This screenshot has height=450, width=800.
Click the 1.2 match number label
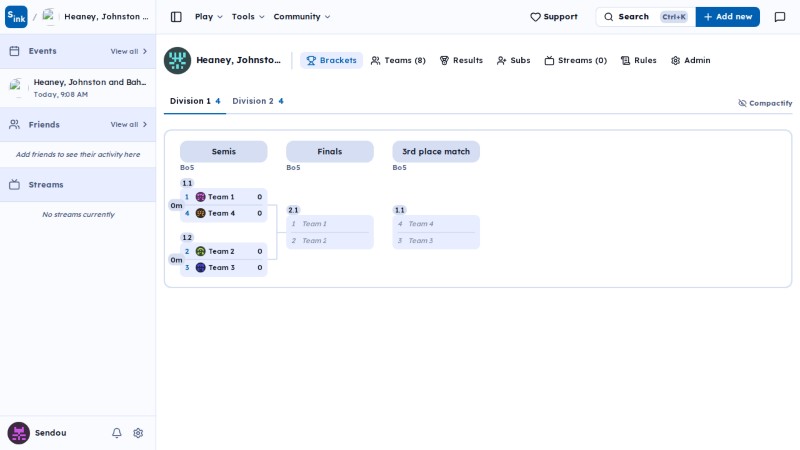[x=187, y=238]
